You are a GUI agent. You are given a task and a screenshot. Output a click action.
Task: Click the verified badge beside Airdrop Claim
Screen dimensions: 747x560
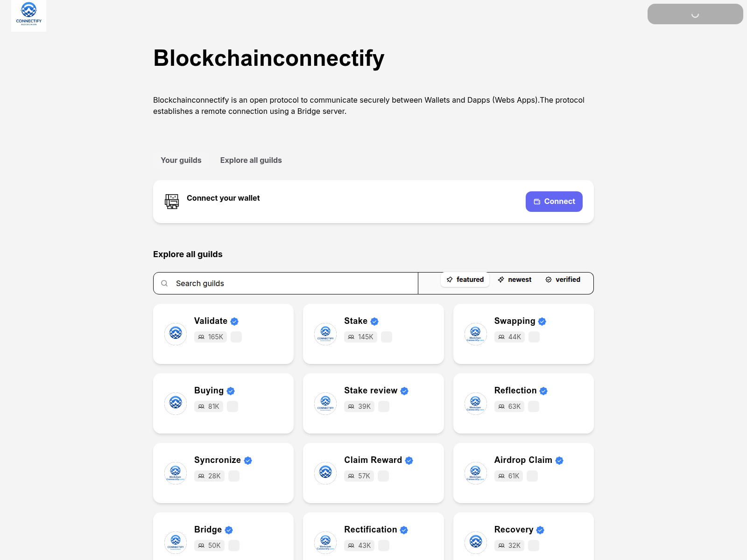pos(559,460)
